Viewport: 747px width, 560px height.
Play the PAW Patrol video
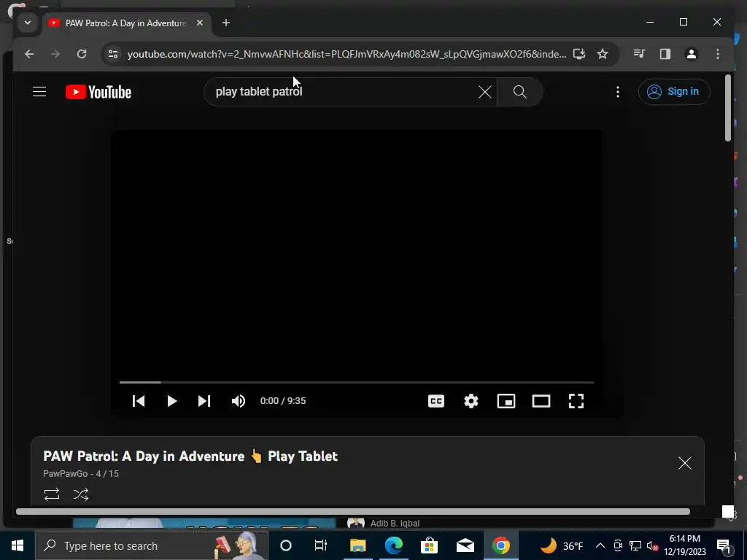pos(172,401)
